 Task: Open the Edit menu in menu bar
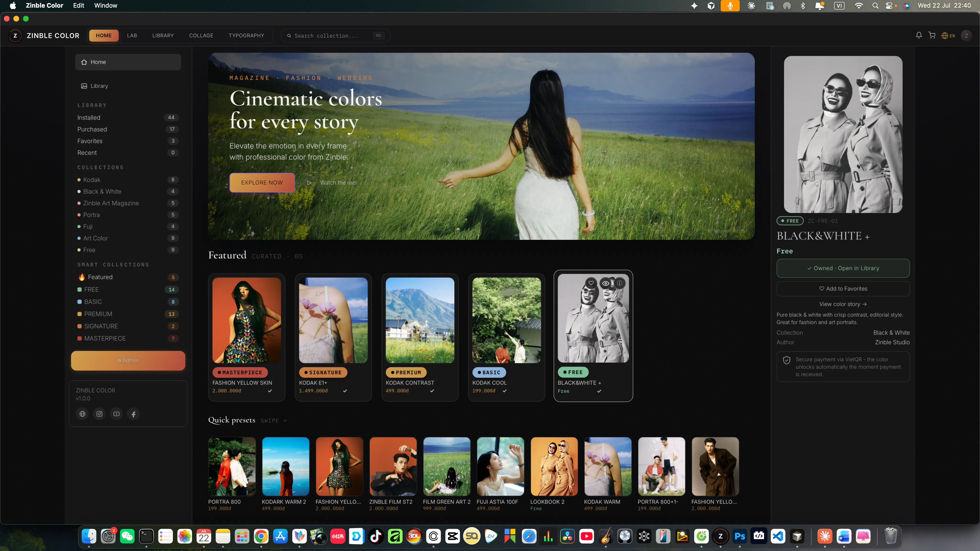click(78, 5)
